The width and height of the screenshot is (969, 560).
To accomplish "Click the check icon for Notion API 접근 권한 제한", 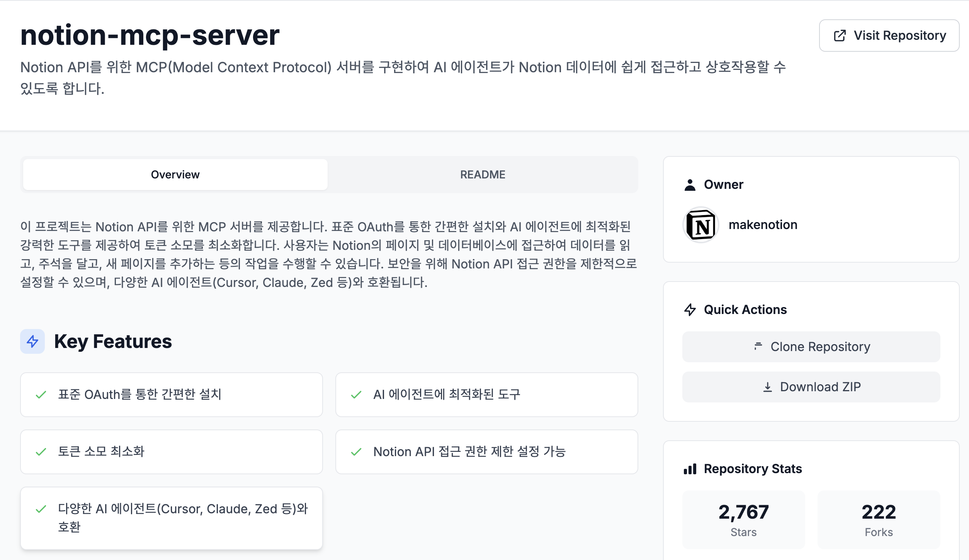I will point(356,452).
